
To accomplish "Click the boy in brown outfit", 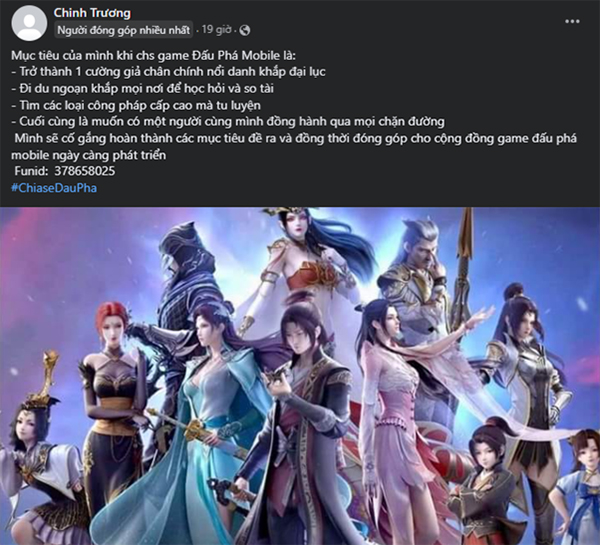I will [486, 486].
